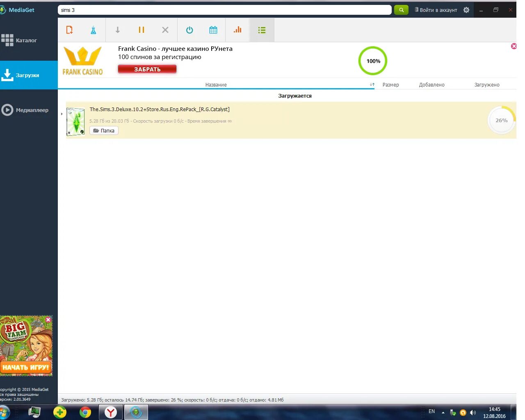Launch Chrome from the taskbar
The image size is (525, 420).
[x=85, y=412]
